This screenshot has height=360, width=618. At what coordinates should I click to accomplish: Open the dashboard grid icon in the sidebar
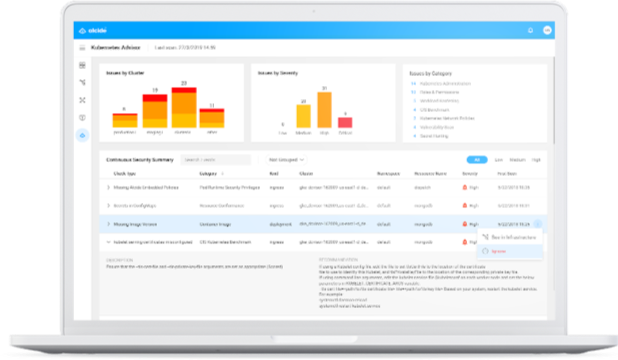pos(82,65)
